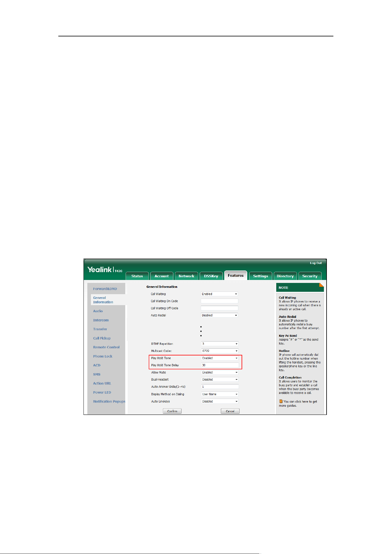Viewport: 392px width, 554px height.
Task: Open Forward&DND in sidebar
Action: (105, 289)
